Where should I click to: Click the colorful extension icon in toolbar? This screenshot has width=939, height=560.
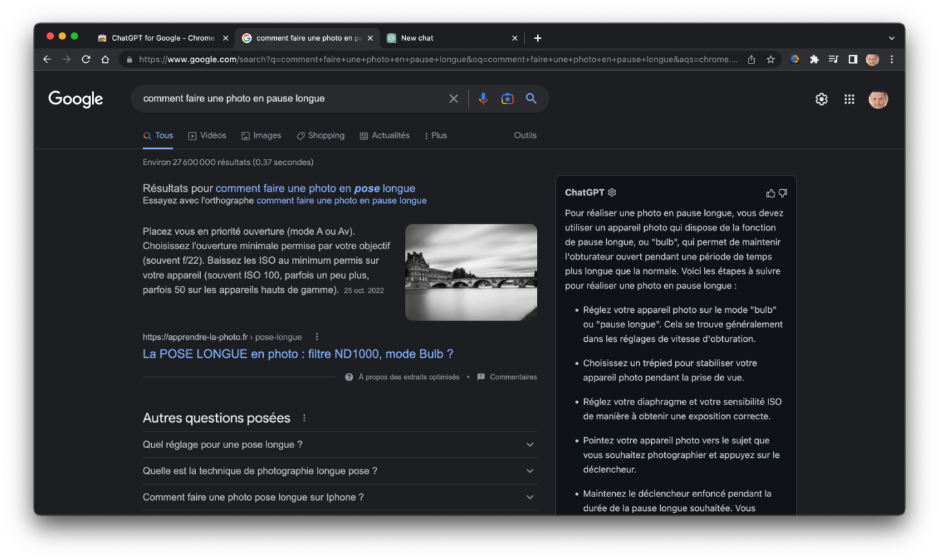(795, 59)
